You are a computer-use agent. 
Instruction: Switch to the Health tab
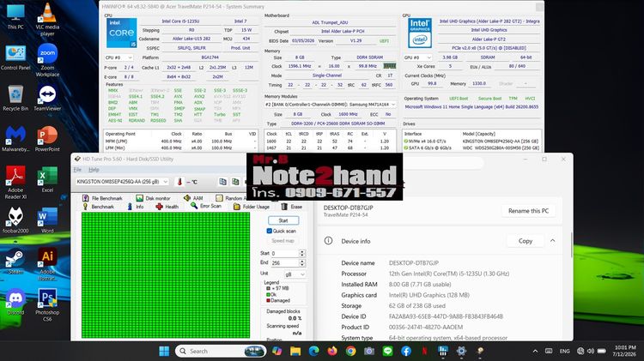(167, 207)
